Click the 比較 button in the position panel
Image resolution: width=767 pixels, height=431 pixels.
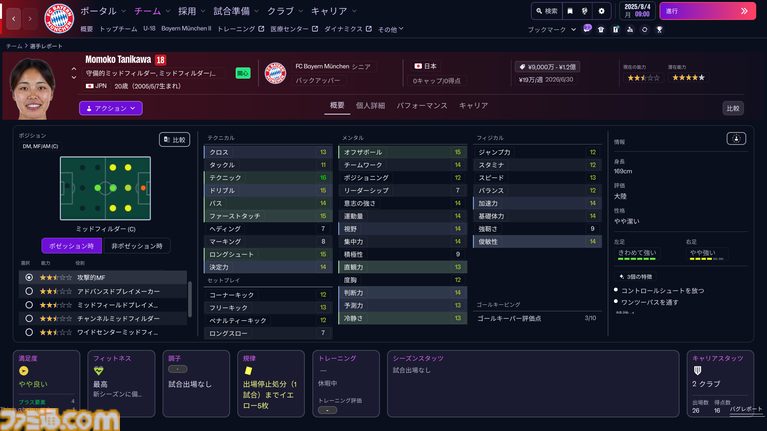pos(174,140)
